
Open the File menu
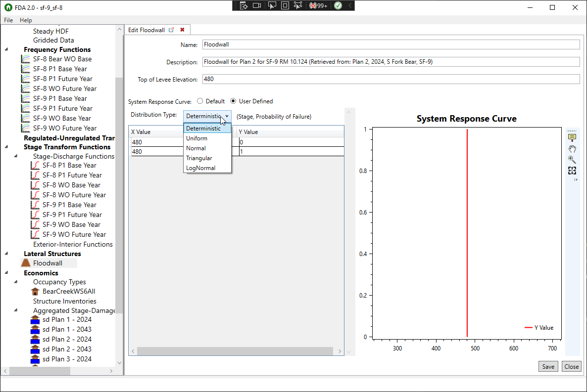click(8, 20)
